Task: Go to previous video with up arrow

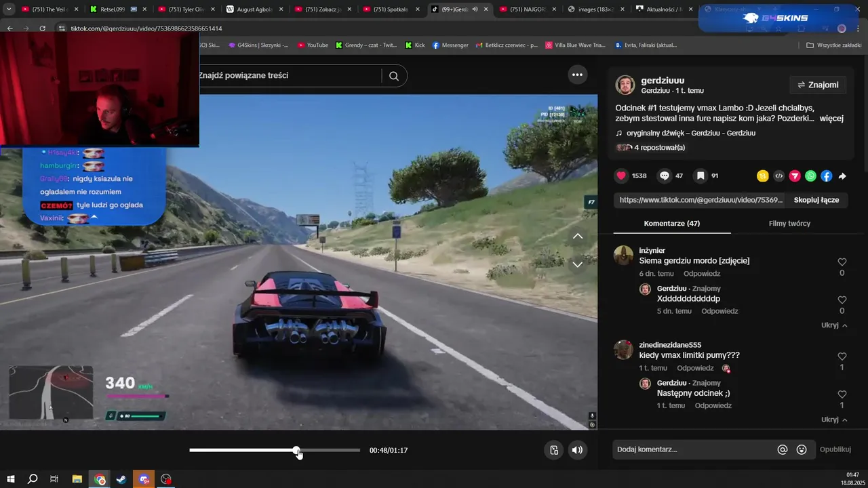Action: 578,237
